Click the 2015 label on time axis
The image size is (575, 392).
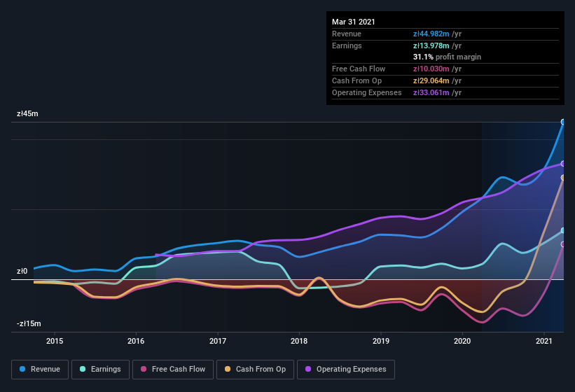(x=55, y=341)
